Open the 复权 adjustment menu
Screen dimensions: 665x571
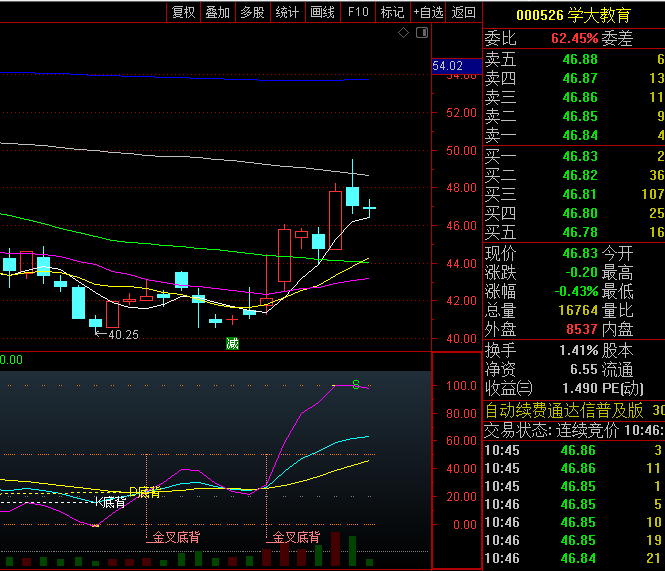183,12
